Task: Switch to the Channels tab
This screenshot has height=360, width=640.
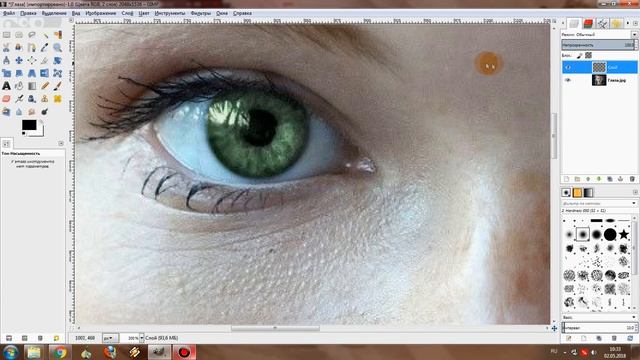Action: (x=588, y=23)
